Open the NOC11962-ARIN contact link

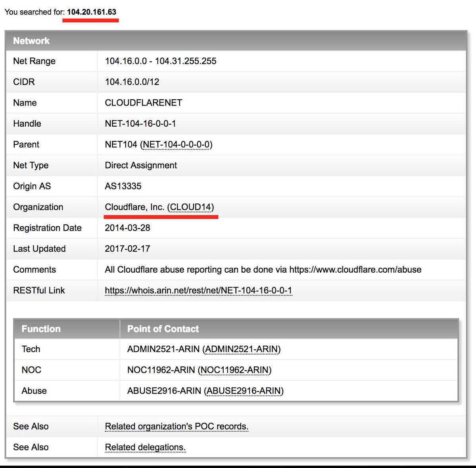point(234,370)
